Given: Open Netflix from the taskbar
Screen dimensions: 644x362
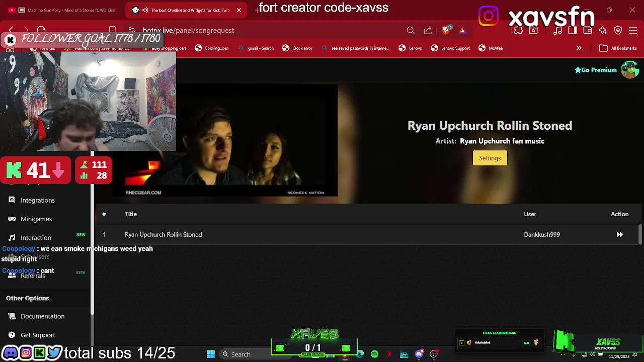Looking at the screenshot, I should (x=389, y=354).
